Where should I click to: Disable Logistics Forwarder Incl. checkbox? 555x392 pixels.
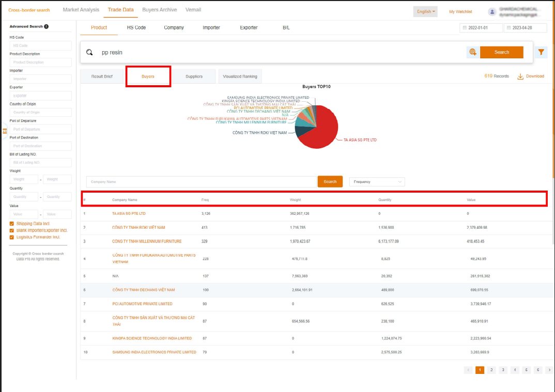tap(12, 237)
